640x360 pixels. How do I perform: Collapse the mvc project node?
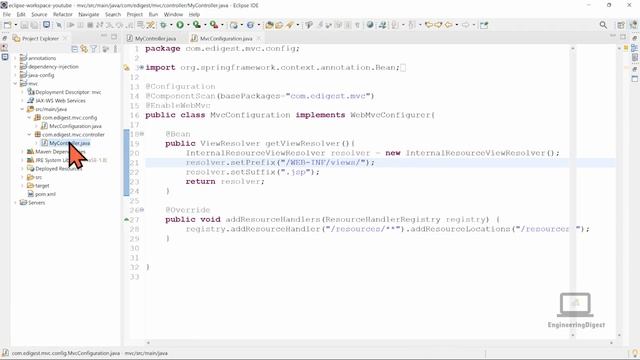coord(16,84)
